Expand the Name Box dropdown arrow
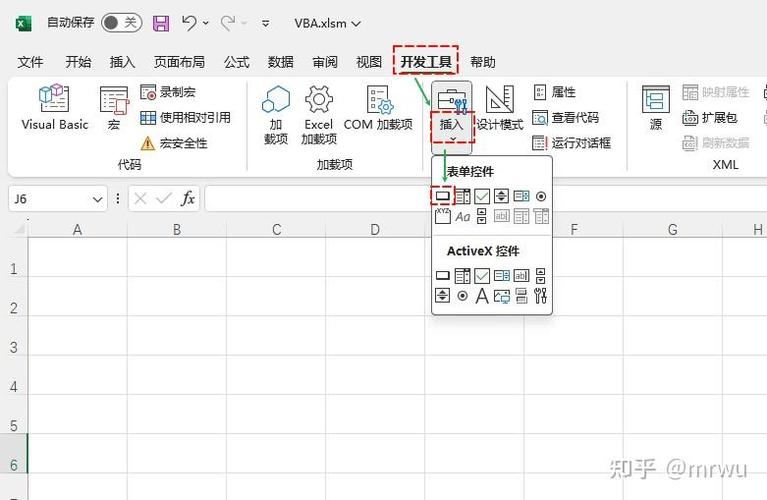 97,199
